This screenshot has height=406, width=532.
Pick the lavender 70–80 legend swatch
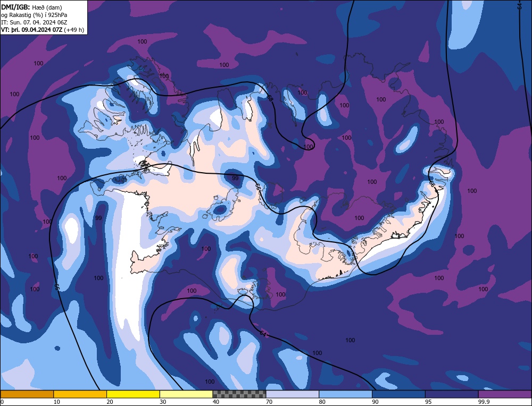pos(293,394)
